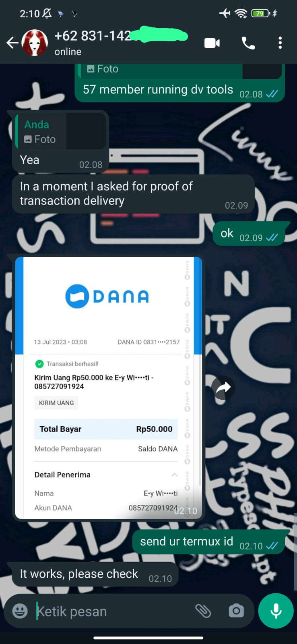Record a voice message with the microphone

(276, 611)
